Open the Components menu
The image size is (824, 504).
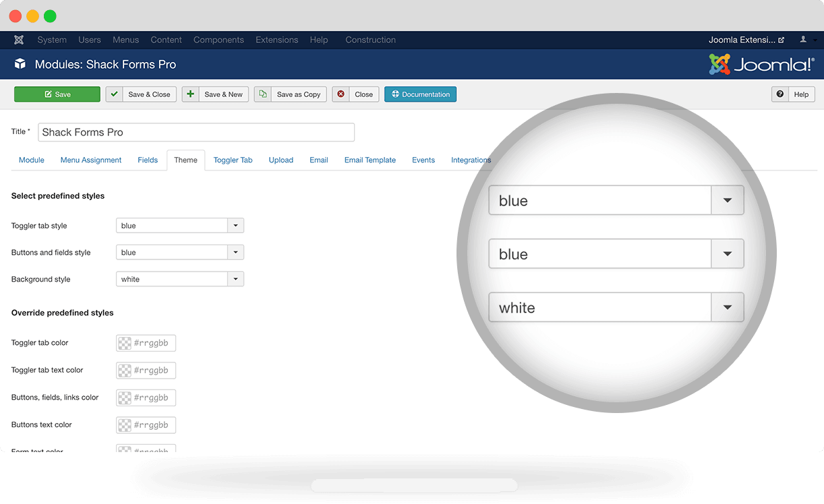(x=218, y=40)
